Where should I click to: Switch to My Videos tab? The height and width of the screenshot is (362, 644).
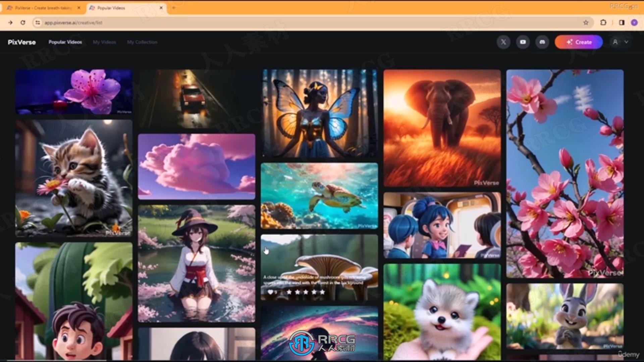(x=104, y=42)
